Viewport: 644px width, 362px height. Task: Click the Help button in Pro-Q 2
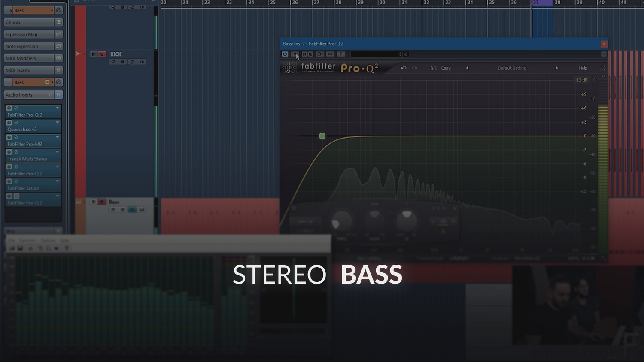point(583,68)
